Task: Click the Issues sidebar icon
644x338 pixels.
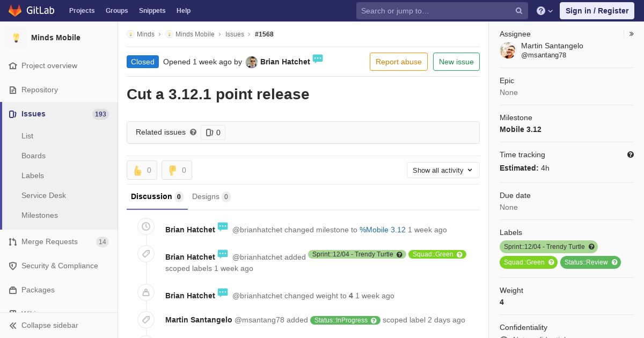Action: [13, 114]
